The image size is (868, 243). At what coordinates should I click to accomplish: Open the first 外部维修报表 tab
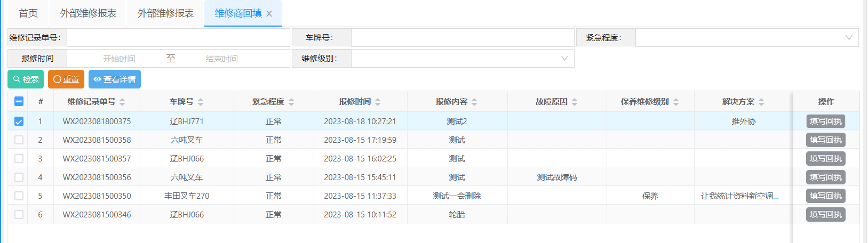point(88,13)
